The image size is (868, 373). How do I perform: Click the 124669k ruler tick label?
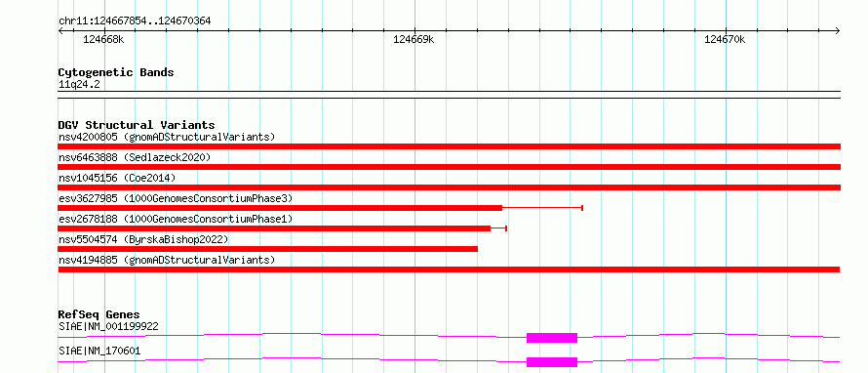tap(414, 39)
